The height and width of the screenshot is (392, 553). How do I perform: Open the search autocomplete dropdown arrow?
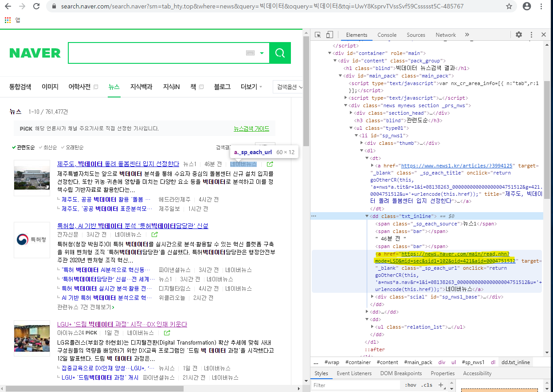262,53
